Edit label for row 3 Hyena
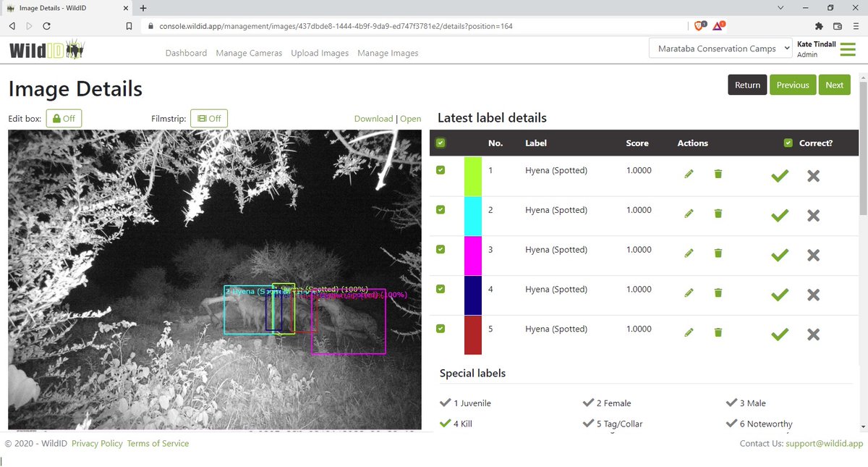This screenshot has width=868, height=467. (689, 253)
